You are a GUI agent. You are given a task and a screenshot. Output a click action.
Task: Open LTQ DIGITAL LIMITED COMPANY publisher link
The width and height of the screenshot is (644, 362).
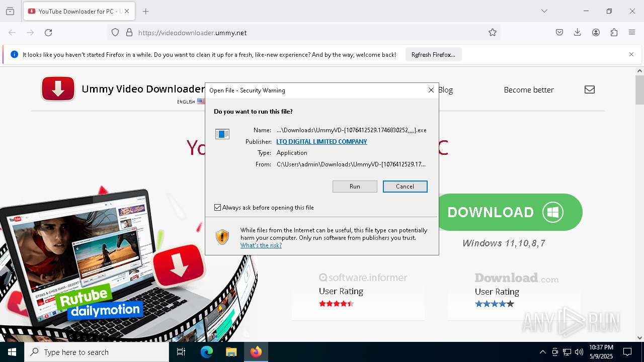[321, 142]
